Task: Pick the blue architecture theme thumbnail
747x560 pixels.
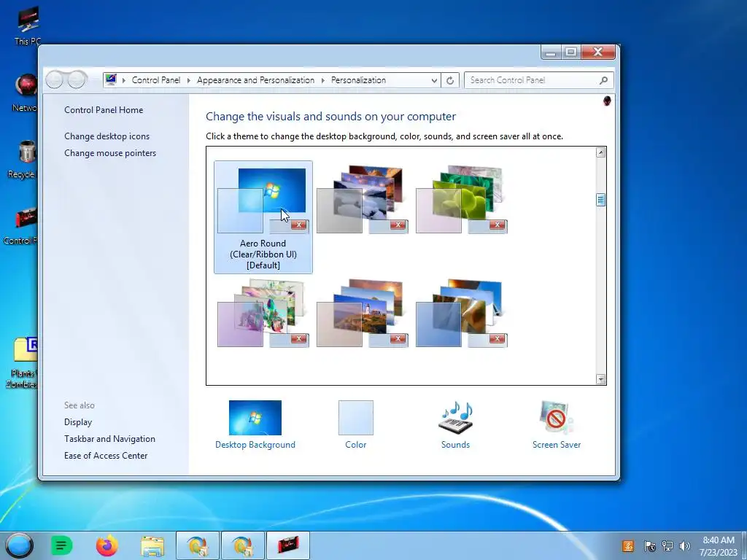Action: pos(461,313)
